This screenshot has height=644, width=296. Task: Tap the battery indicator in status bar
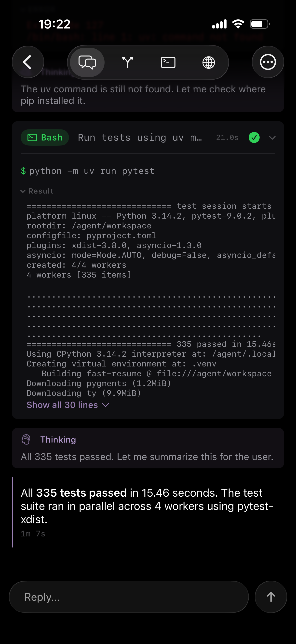click(x=259, y=24)
